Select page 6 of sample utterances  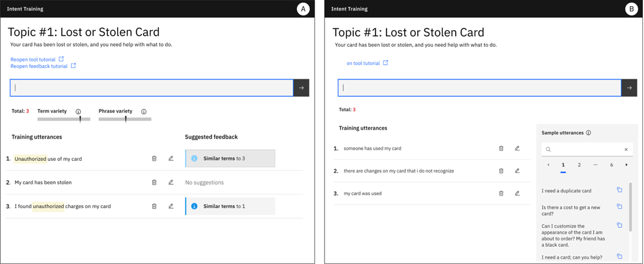(611, 165)
